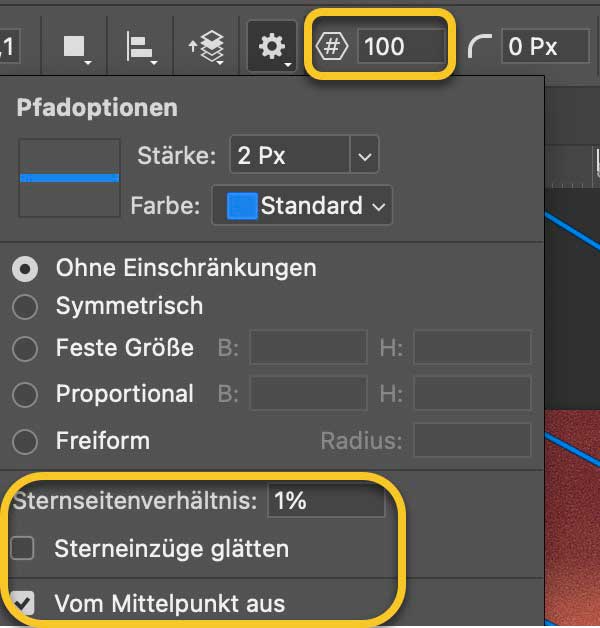The height and width of the screenshot is (628, 600).
Task: Select the Symmetrisch radio option
Action: click(x=25, y=306)
